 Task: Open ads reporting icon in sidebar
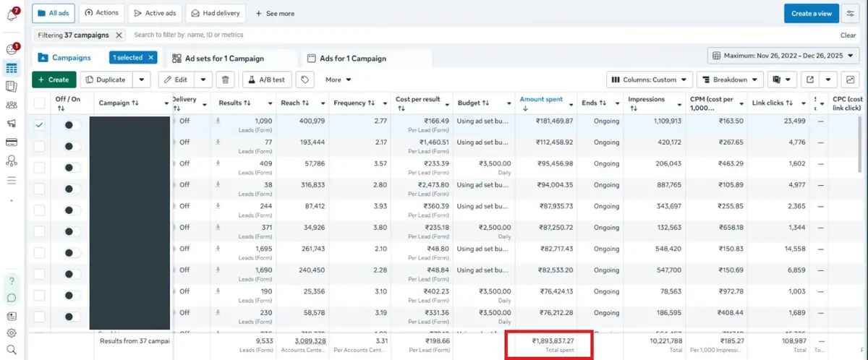12,87
